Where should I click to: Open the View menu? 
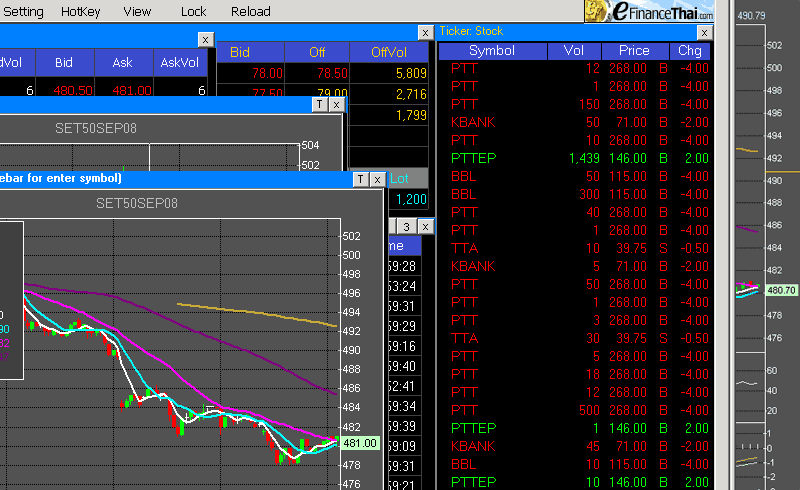pos(137,11)
